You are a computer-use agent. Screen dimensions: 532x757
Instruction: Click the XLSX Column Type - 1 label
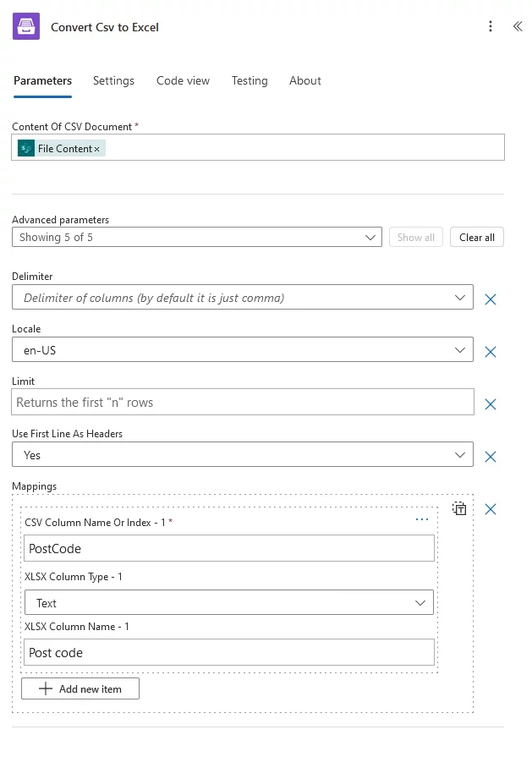point(74,577)
